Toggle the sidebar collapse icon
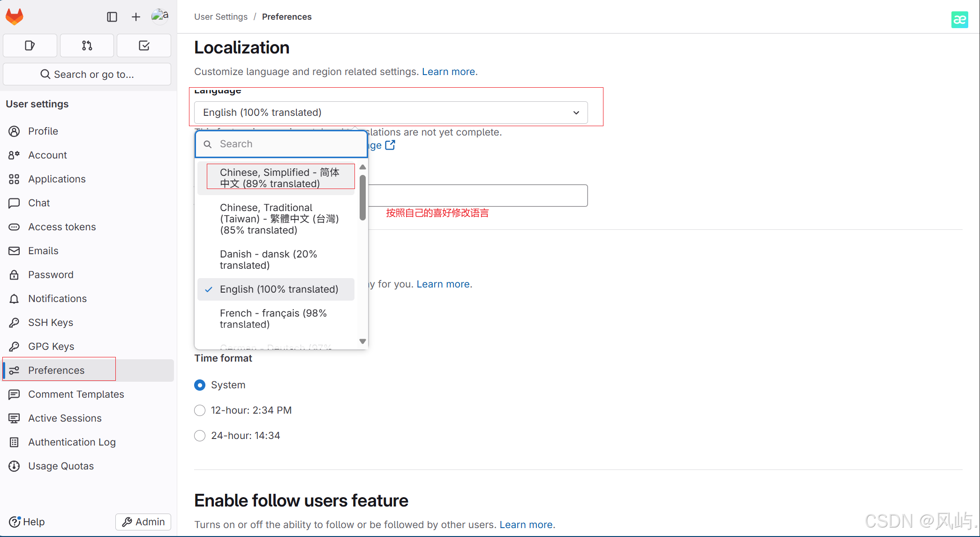Screen dimensions: 980x537 112,17
